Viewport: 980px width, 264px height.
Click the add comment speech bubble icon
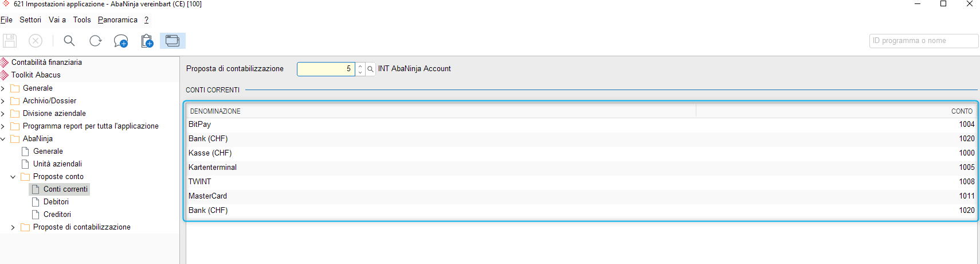coord(120,41)
